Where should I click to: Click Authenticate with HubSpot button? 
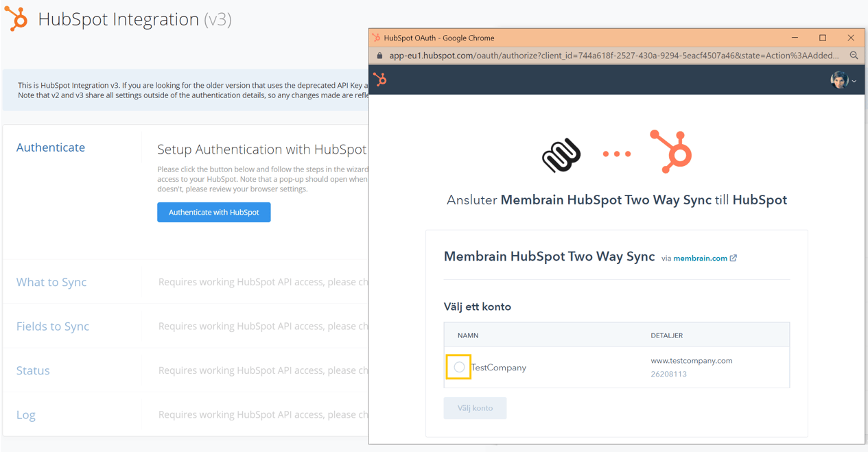213,212
